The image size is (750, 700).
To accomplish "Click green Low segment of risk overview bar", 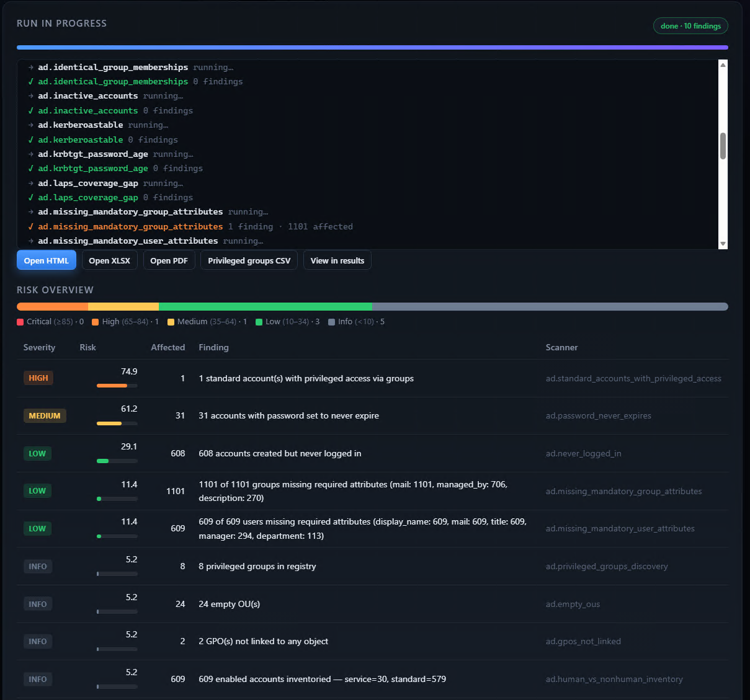I will pos(266,307).
